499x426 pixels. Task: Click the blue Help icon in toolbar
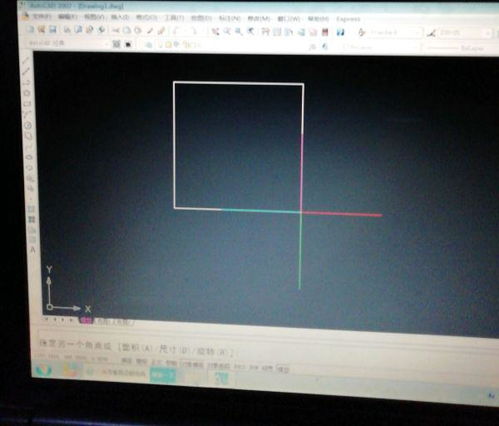point(340,32)
